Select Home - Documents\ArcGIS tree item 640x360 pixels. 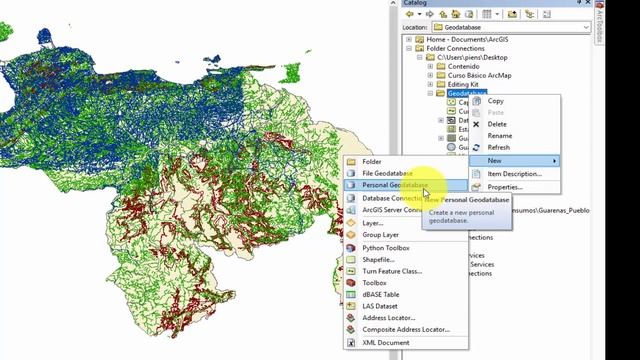tap(467, 40)
